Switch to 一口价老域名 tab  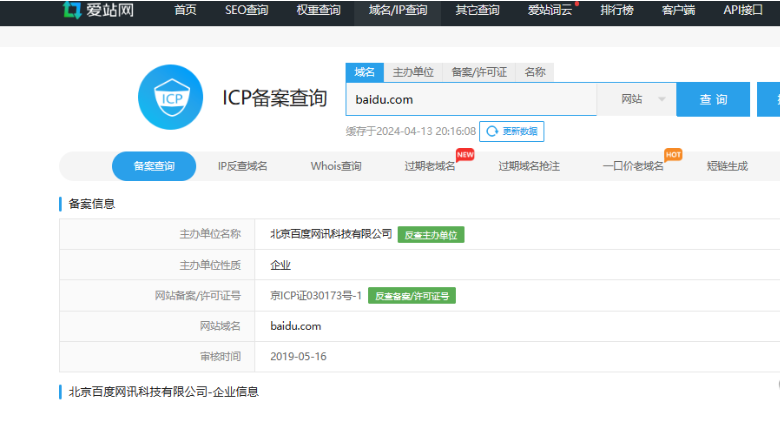click(633, 166)
